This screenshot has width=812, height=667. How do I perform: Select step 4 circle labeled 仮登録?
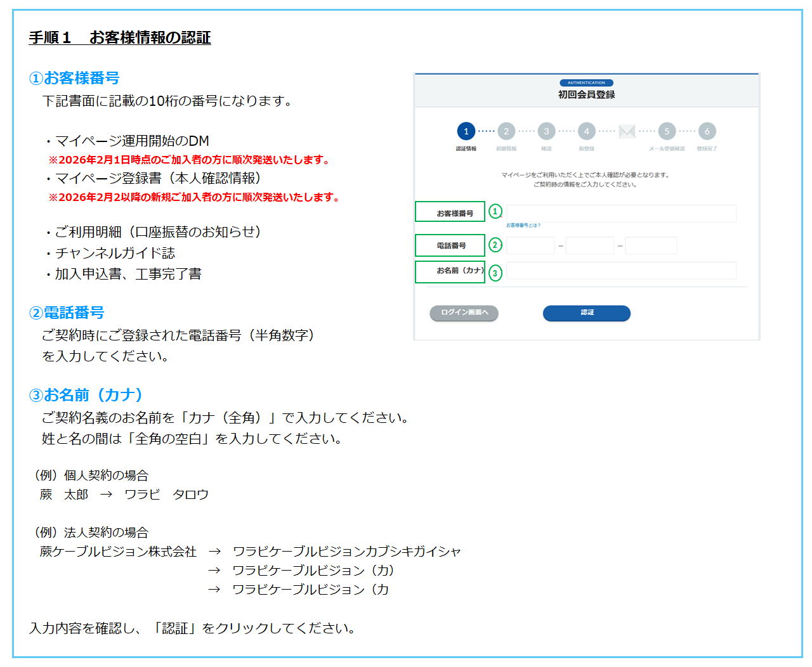tap(586, 131)
